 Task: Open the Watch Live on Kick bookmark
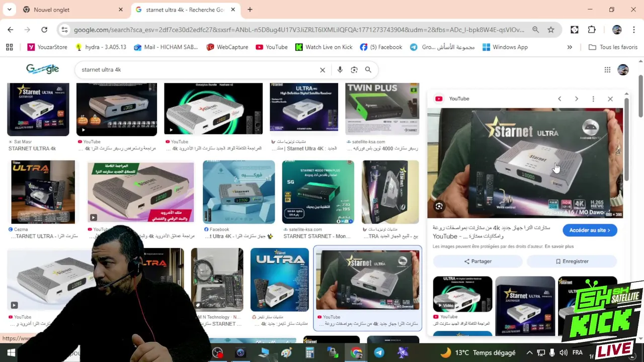click(324, 47)
